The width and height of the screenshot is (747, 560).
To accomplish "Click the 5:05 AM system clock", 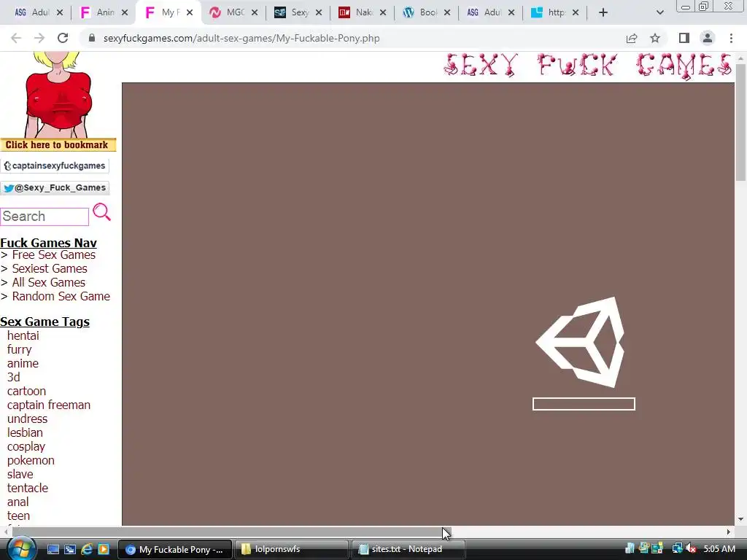I will tap(719, 549).
